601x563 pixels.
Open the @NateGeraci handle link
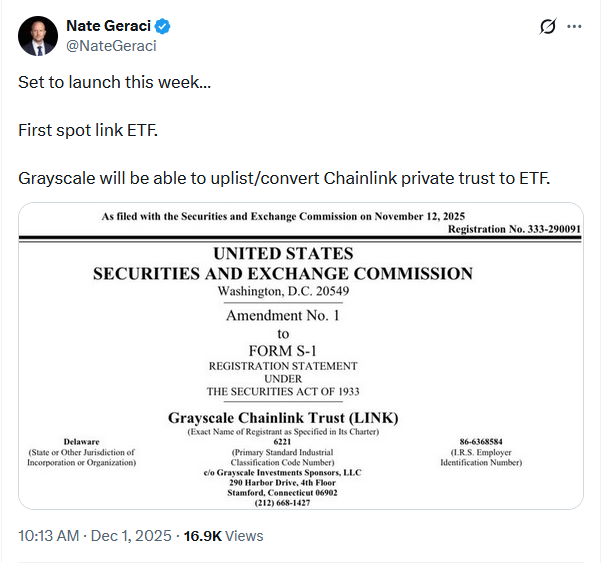coord(111,45)
